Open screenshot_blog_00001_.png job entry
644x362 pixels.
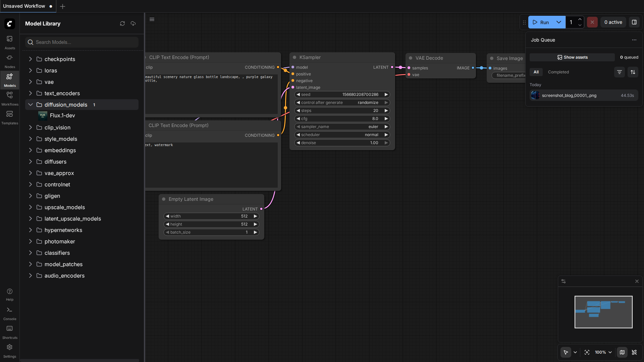[584, 96]
